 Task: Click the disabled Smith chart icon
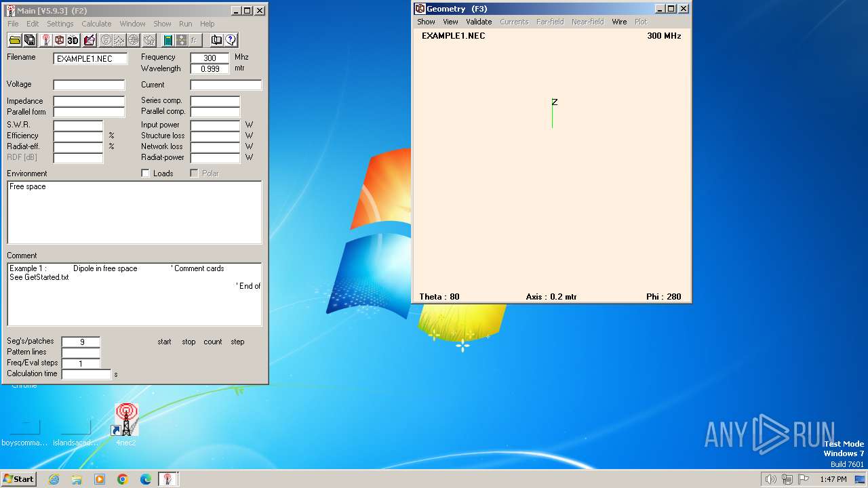[106, 41]
